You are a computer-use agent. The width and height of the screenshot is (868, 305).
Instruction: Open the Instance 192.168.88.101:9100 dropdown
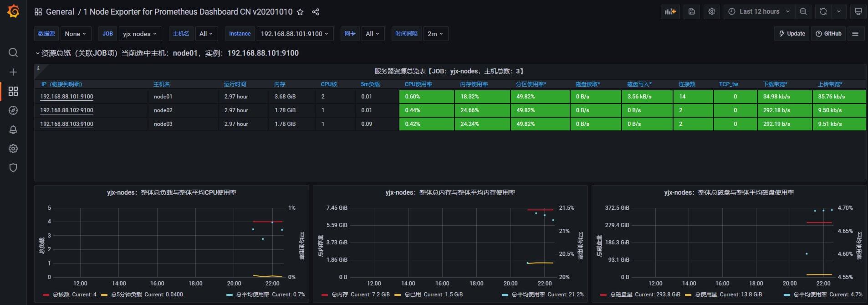coord(295,34)
